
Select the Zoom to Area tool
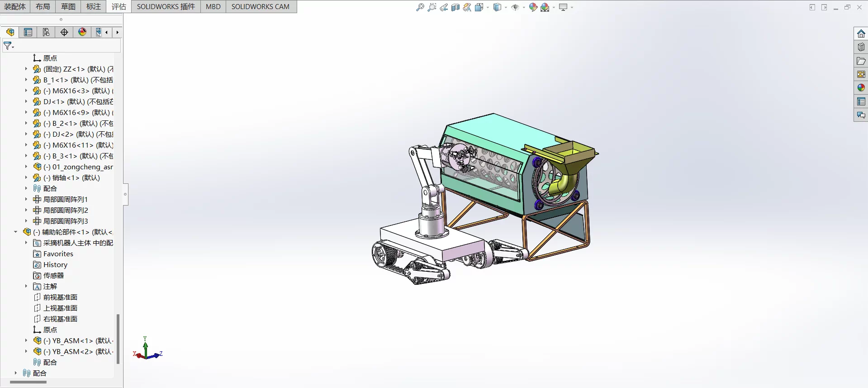(x=432, y=7)
